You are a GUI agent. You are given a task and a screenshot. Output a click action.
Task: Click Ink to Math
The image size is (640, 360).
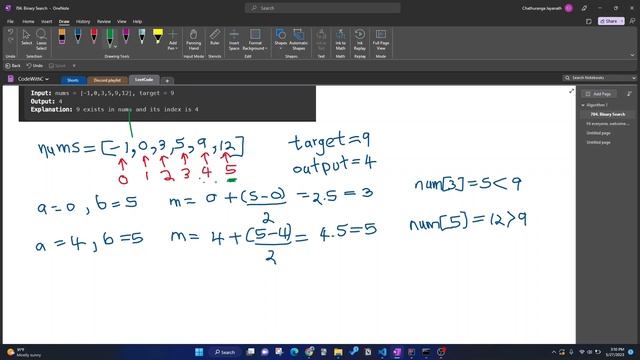click(340, 40)
